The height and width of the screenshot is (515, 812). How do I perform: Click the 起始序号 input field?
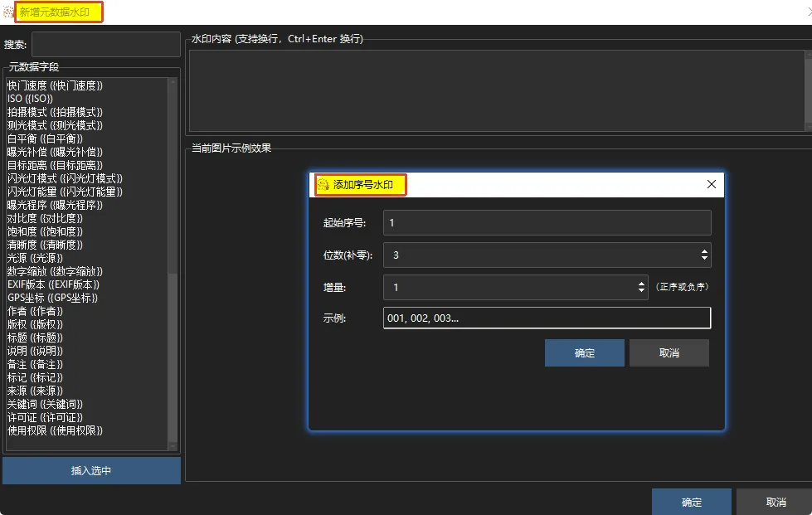547,222
